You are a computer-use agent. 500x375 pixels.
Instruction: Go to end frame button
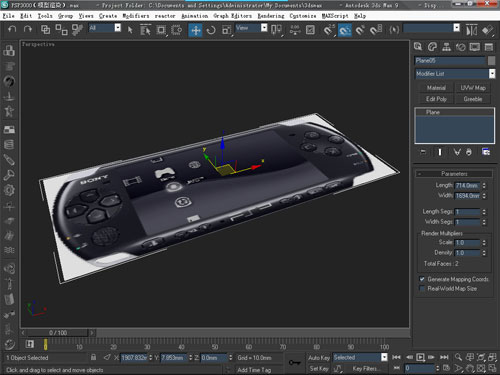[444, 357]
